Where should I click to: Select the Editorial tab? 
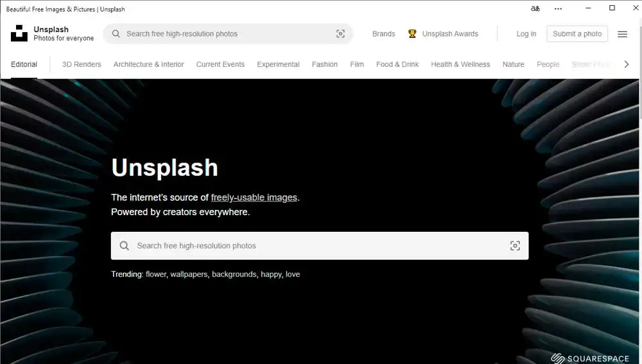tap(24, 64)
